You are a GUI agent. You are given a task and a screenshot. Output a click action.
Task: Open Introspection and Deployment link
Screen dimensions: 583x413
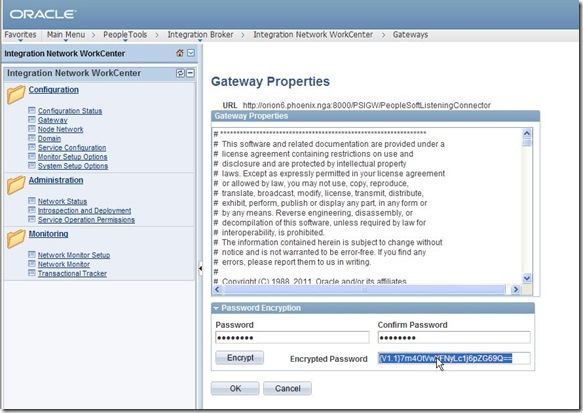coord(84,210)
